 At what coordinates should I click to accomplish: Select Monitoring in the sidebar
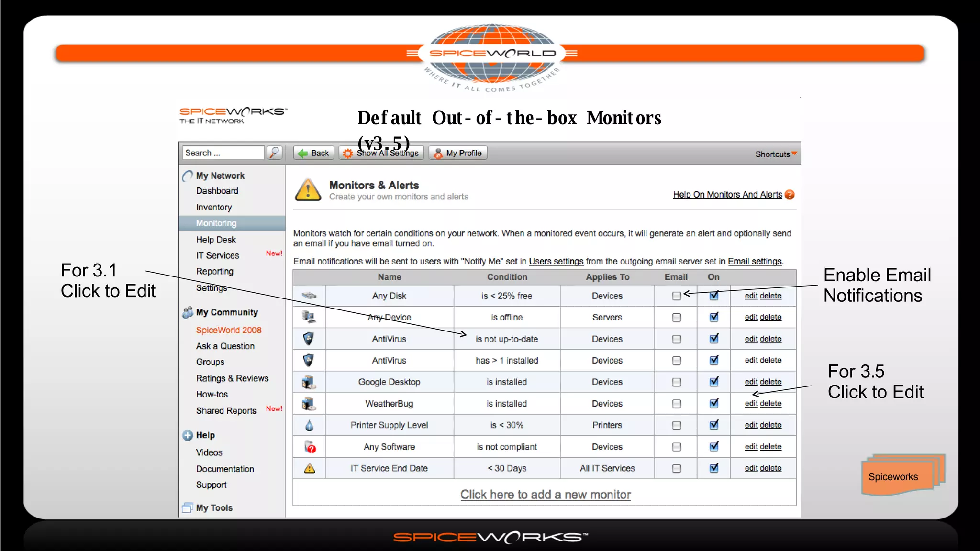click(232, 223)
